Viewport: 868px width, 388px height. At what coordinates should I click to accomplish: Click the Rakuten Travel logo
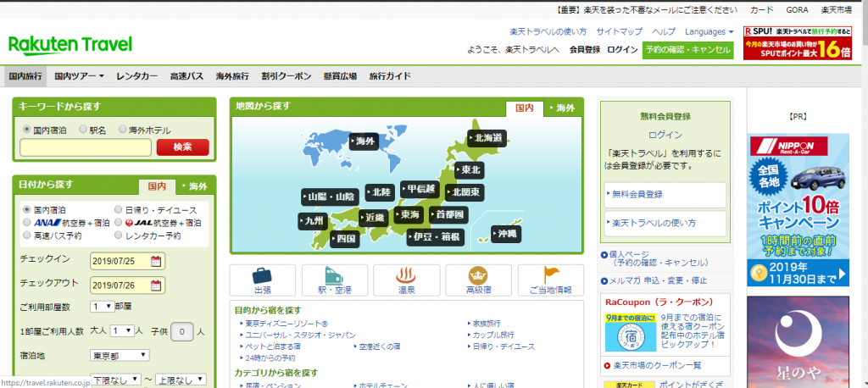[x=70, y=46]
